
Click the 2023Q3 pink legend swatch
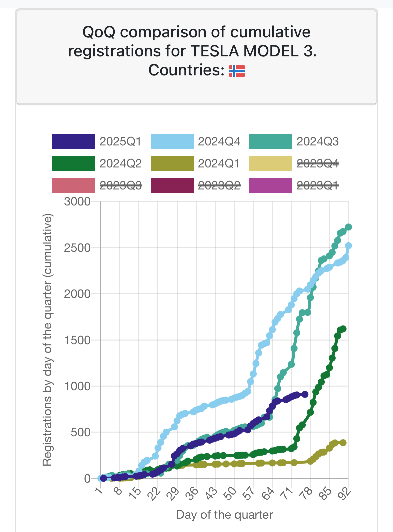point(74,185)
